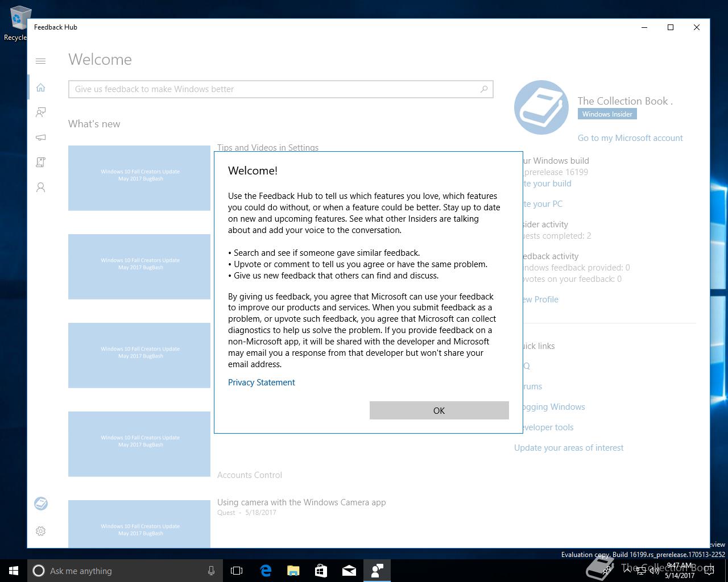This screenshot has height=582, width=728.
Task: Open Go to my Microsoft account link
Action: pyautogui.click(x=630, y=138)
